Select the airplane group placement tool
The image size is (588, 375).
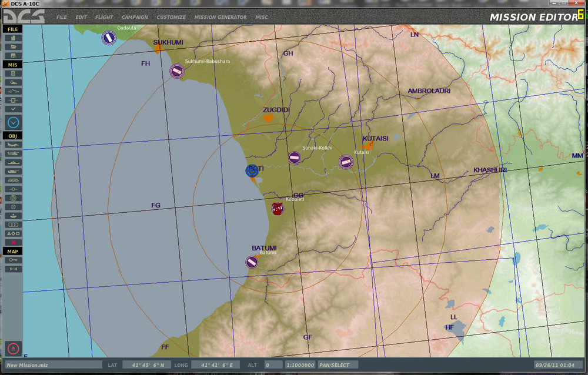coord(13,145)
